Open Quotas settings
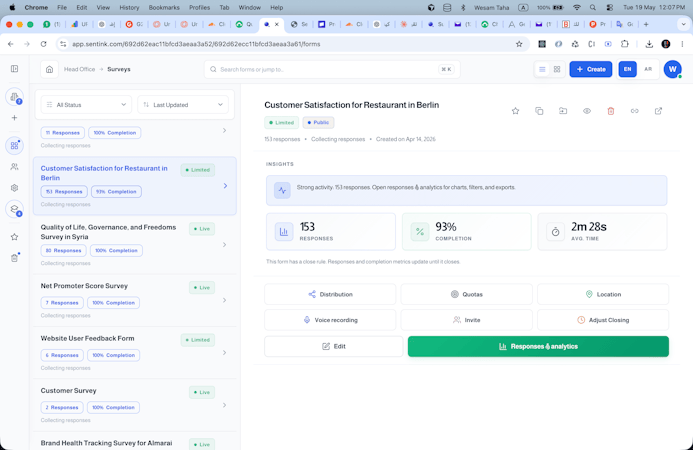Viewport: 693px width, 450px height. [466, 294]
